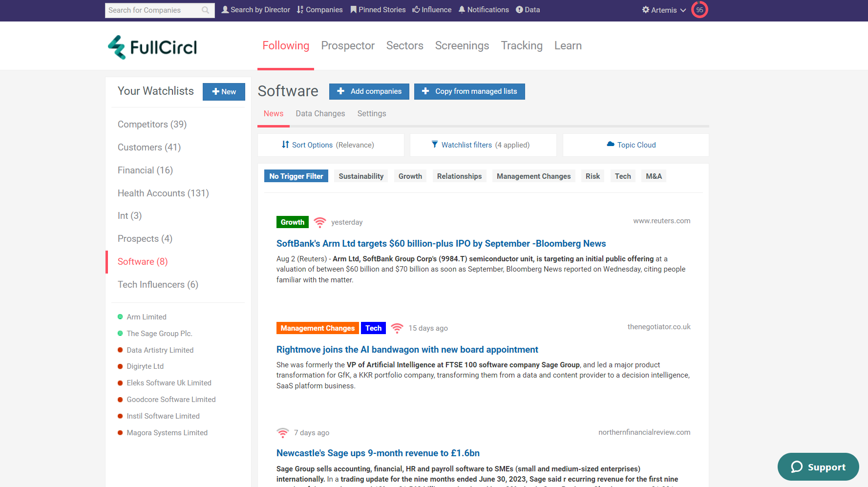Screen dimensions: 868x487
Task: Click Copy from managed lists
Action: coord(469,91)
